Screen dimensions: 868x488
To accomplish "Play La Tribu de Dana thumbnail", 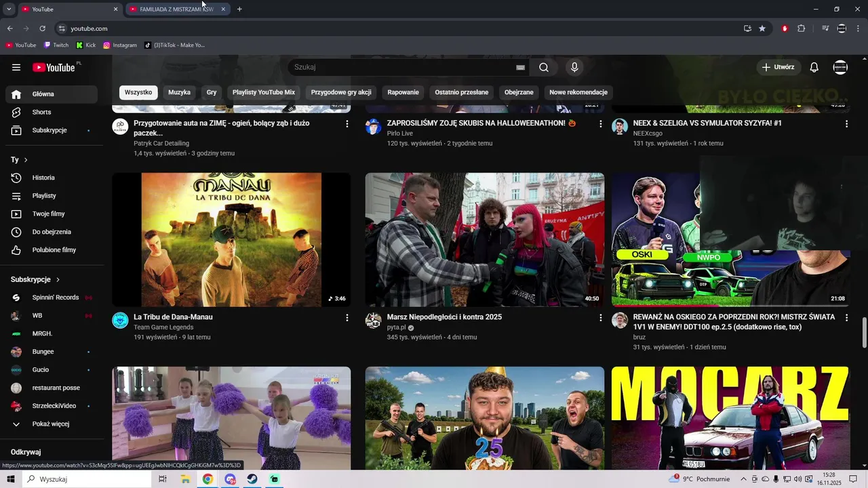I will coord(231,239).
